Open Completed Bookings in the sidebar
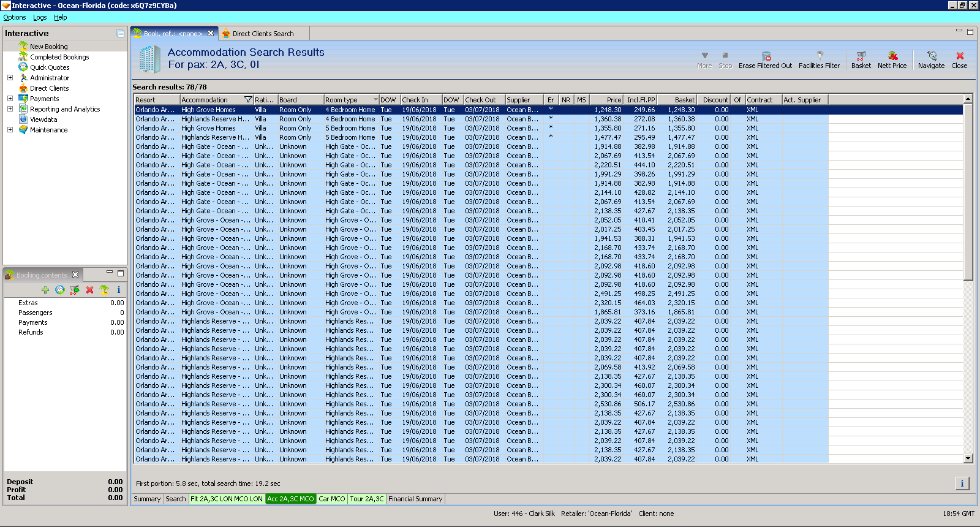This screenshot has height=527, width=980. [59, 57]
